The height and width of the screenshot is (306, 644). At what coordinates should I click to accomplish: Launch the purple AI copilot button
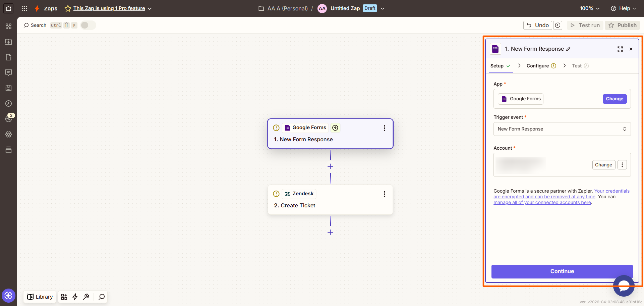click(x=8, y=296)
